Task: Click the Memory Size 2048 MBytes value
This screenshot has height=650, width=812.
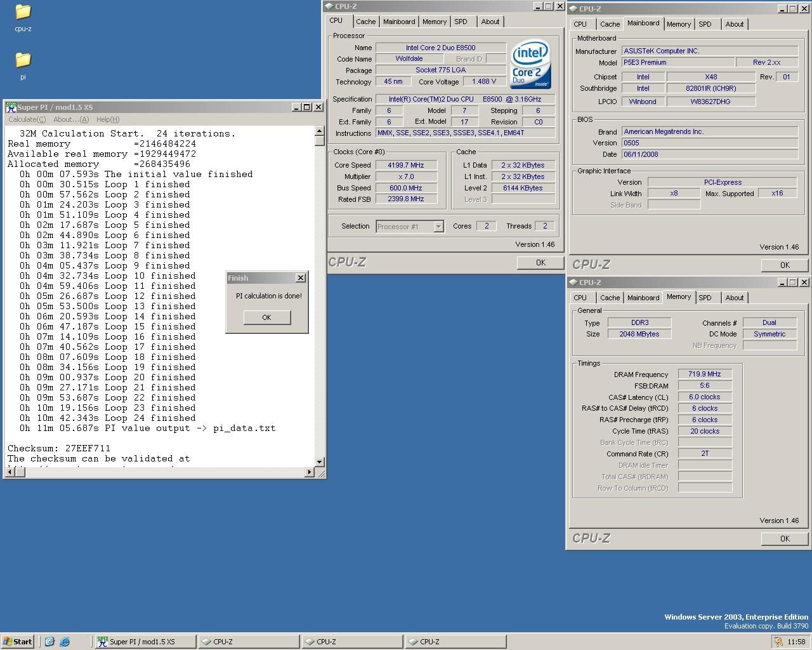Action: (639, 335)
